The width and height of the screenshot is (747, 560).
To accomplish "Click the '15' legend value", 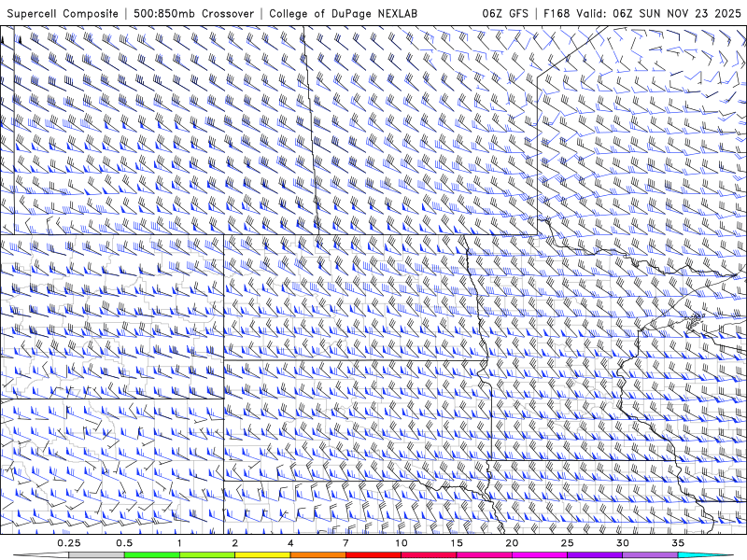I will pos(457,543).
